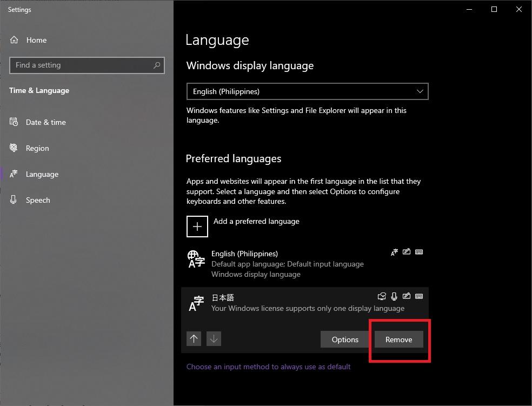Viewport: 532px width, 406px height.
Task: Select English (Philippines) language entry
Action: (x=305, y=264)
